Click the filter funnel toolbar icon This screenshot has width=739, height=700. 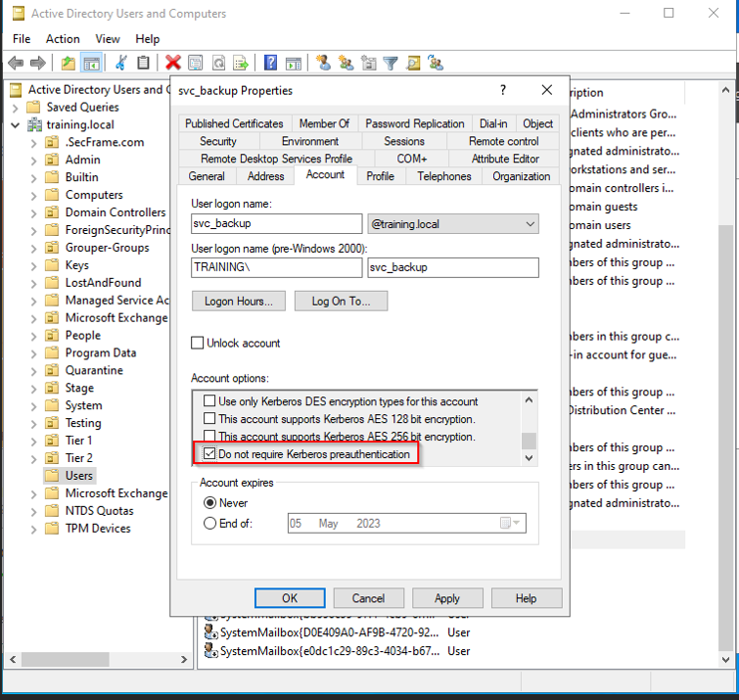coord(391,63)
